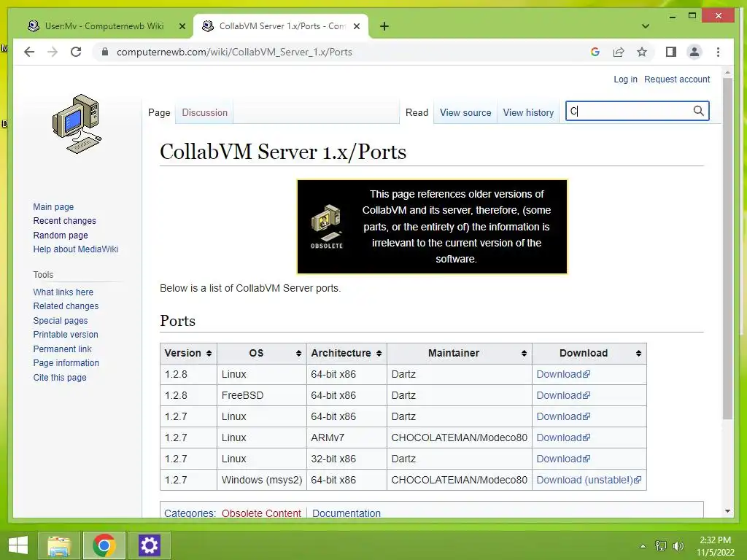This screenshot has width=747, height=560.
Task: Go back with the browser back arrow
Action: [29, 52]
